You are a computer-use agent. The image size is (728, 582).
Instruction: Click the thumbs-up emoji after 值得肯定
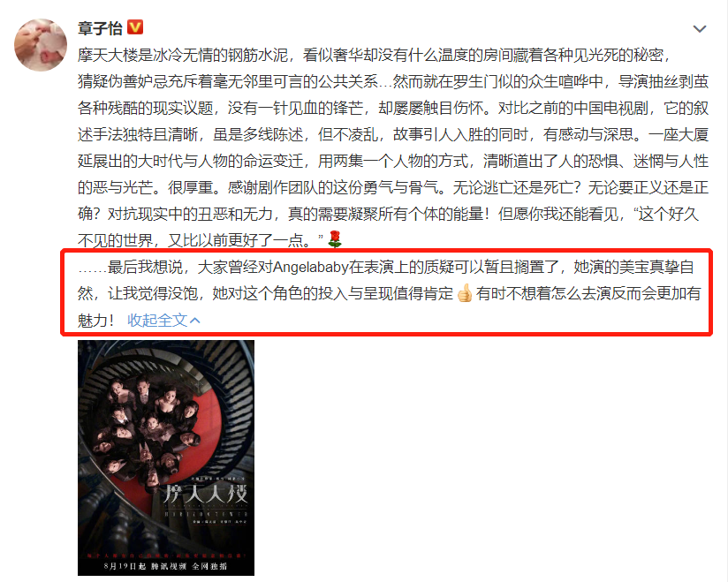465,293
